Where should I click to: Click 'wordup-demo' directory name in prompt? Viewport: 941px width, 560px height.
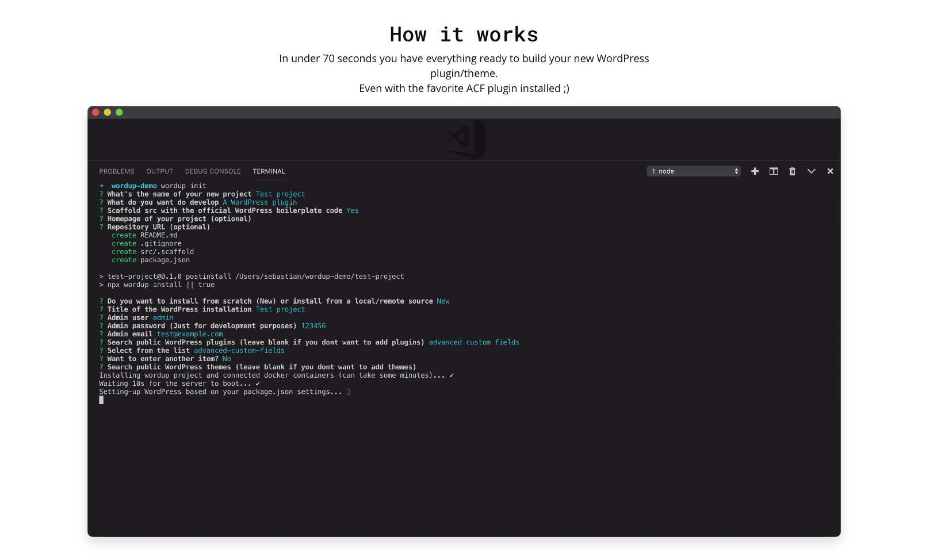click(x=134, y=186)
